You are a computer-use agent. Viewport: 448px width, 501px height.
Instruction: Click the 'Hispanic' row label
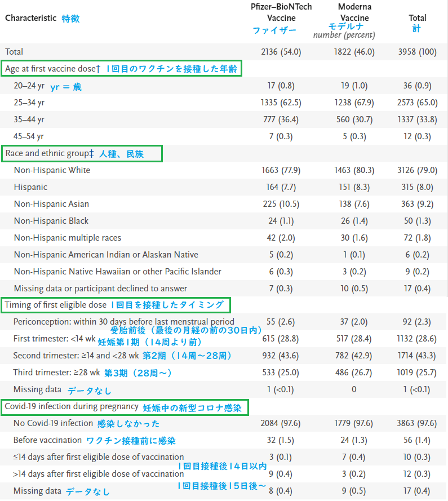click(30, 187)
